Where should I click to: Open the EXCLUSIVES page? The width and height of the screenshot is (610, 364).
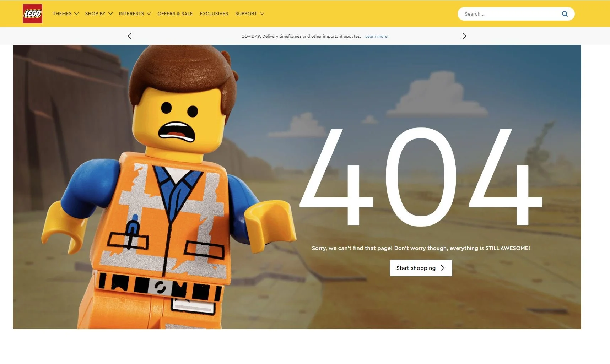[214, 14]
